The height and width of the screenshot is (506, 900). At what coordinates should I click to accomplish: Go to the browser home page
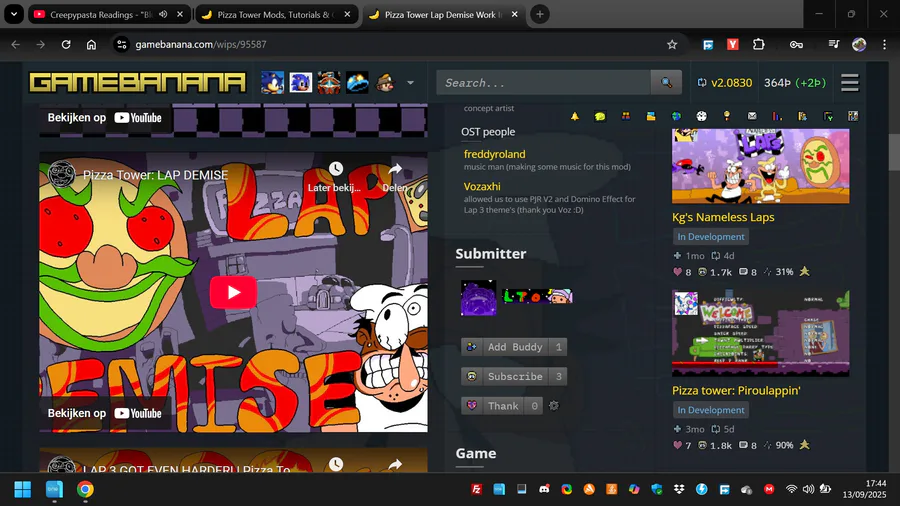pyautogui.click(x=91, y=44)
